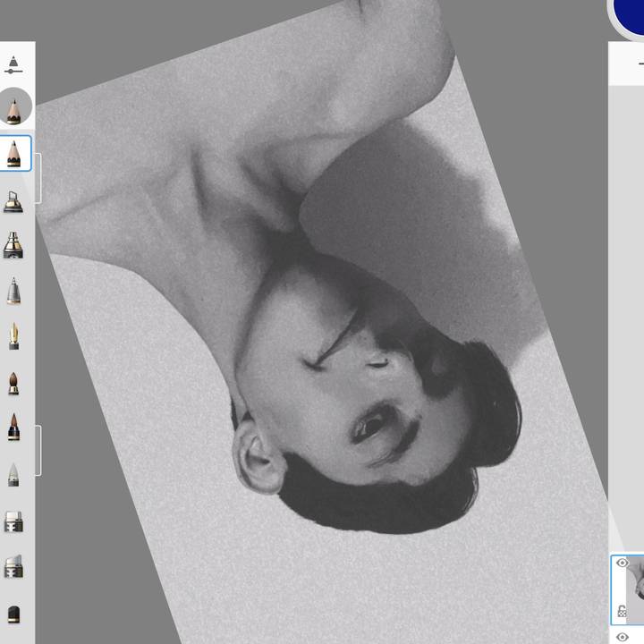Screen dimensions: 644x644
Task: Choose the marker brush
Action: (13, 245)
